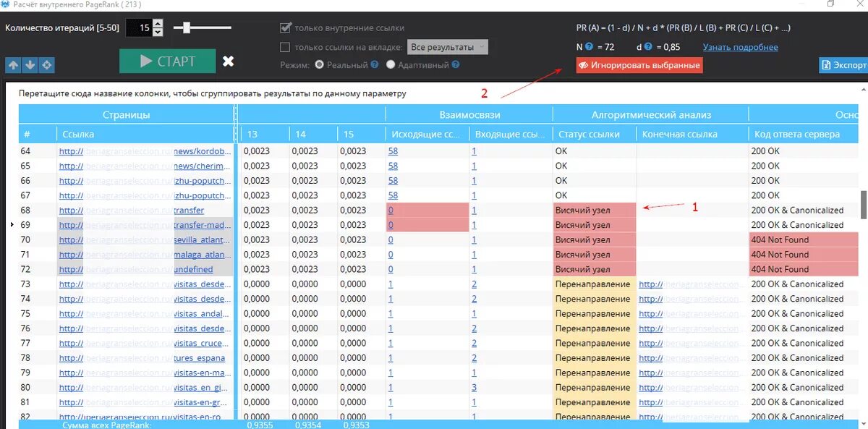868x429 pixels.
Task: Sort by 'Исходящие сс...' column header
Action: [x=427, y=134]
